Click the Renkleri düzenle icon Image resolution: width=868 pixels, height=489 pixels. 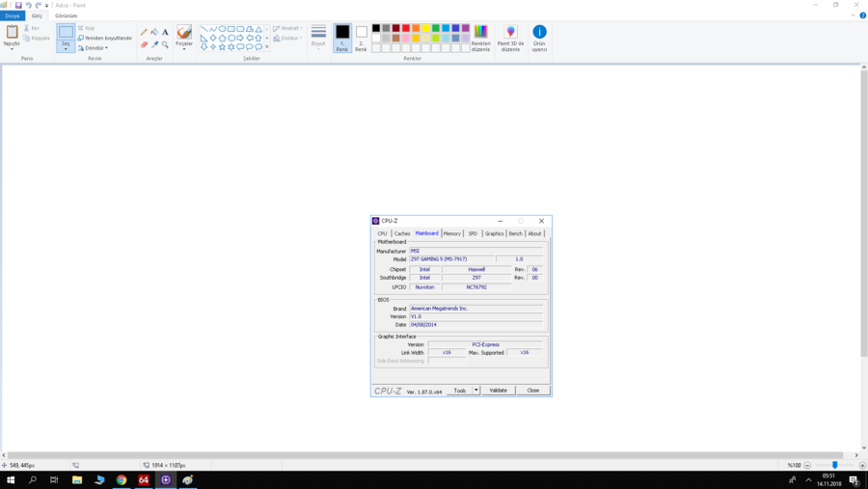(480, 38)
